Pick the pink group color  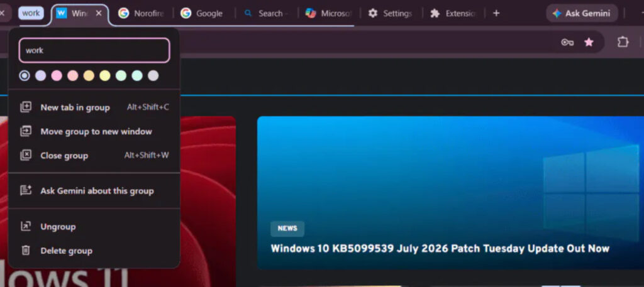(57, 75)
